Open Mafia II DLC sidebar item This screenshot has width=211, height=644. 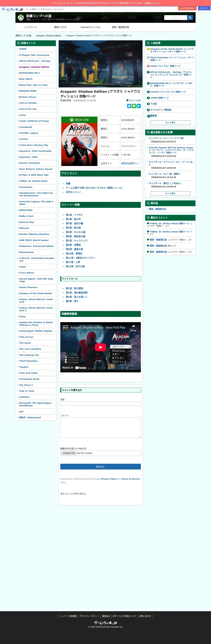point(26,216)
